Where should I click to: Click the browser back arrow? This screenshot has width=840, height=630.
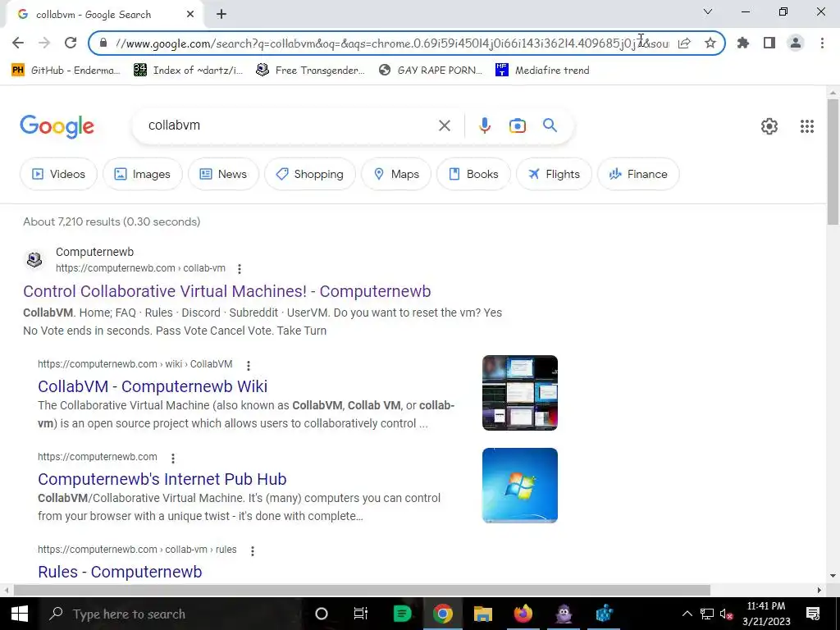[18, 43]
